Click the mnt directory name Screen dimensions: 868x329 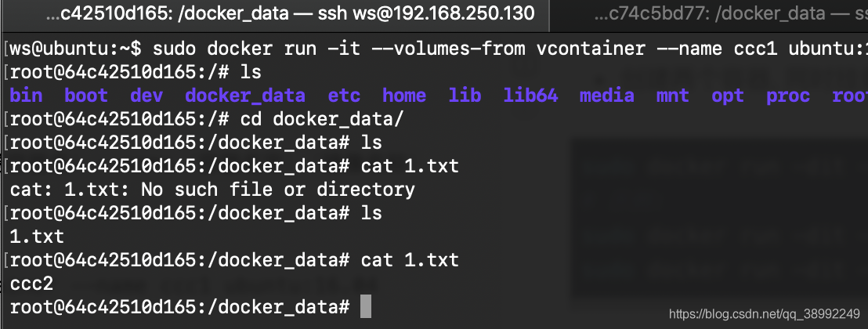tap(673, 96)
